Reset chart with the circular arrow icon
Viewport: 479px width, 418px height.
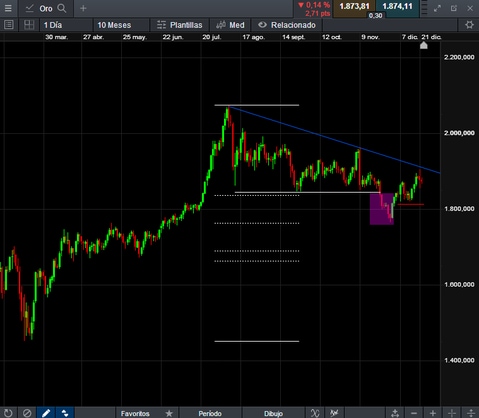point(8,413)
